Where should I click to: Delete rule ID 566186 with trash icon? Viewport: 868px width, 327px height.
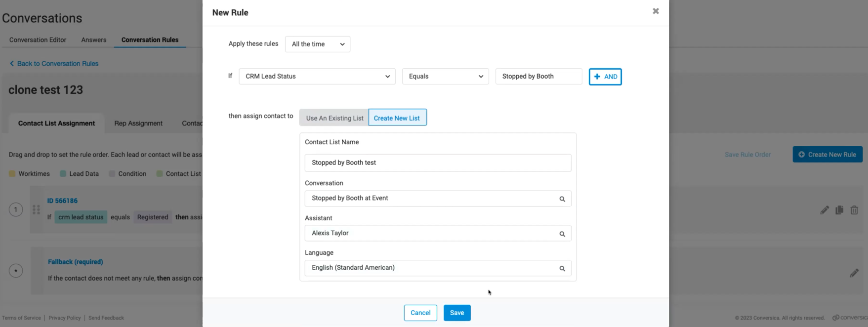(854, 210)
